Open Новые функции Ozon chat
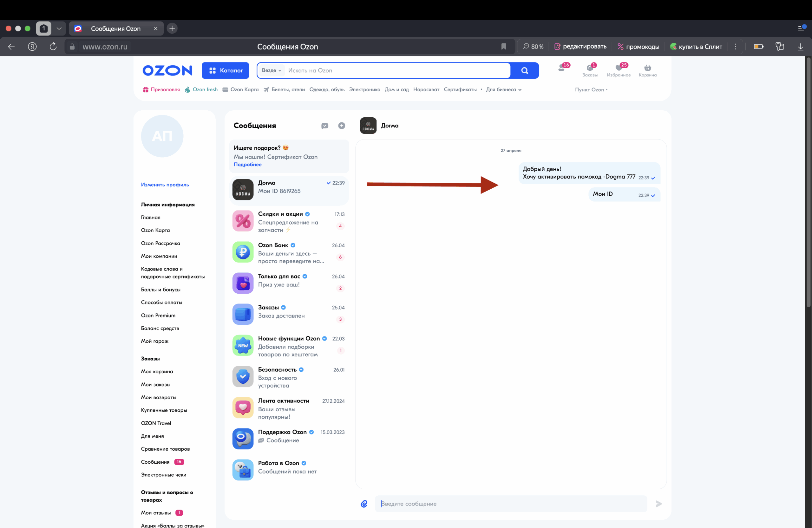The width and height of the screenshot is (812, 528). pyautogui.click(x=289, y=346)
